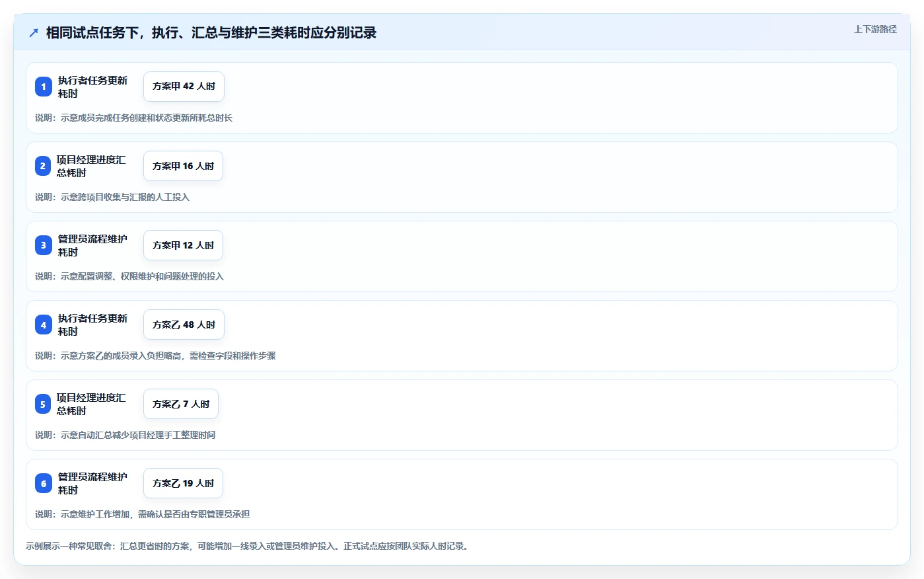Image resolution: width=924 pixels, height=579 pixels.
Task: Click the 方案乙 48 人时 chip
Action: pyautogui.click(x=184, y=325)
